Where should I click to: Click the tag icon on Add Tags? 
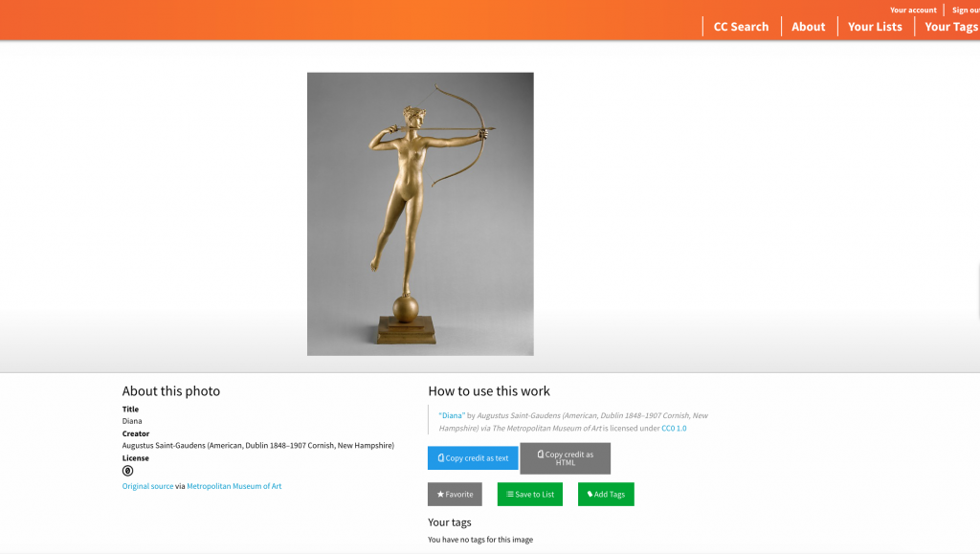[590, 494]
